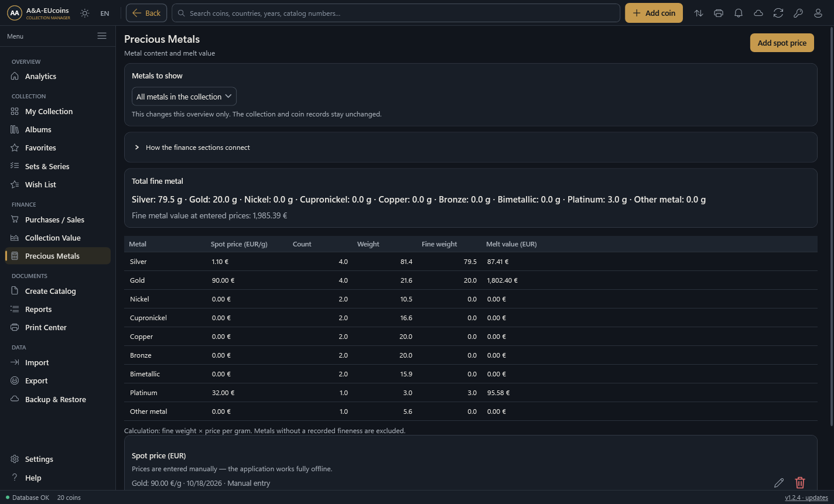834x504 pixels.
Task: Open Print Center in the sidebar
Action: (57, 327)
